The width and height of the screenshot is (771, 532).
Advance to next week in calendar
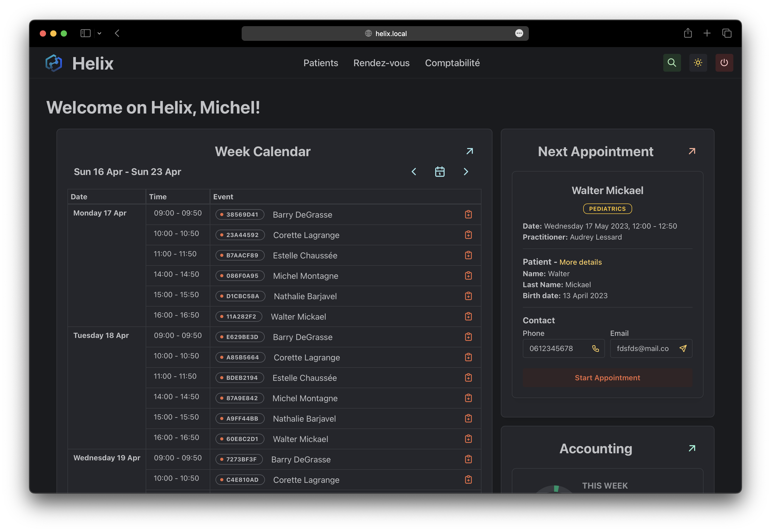pyautogui.click(x=466, y=172)
